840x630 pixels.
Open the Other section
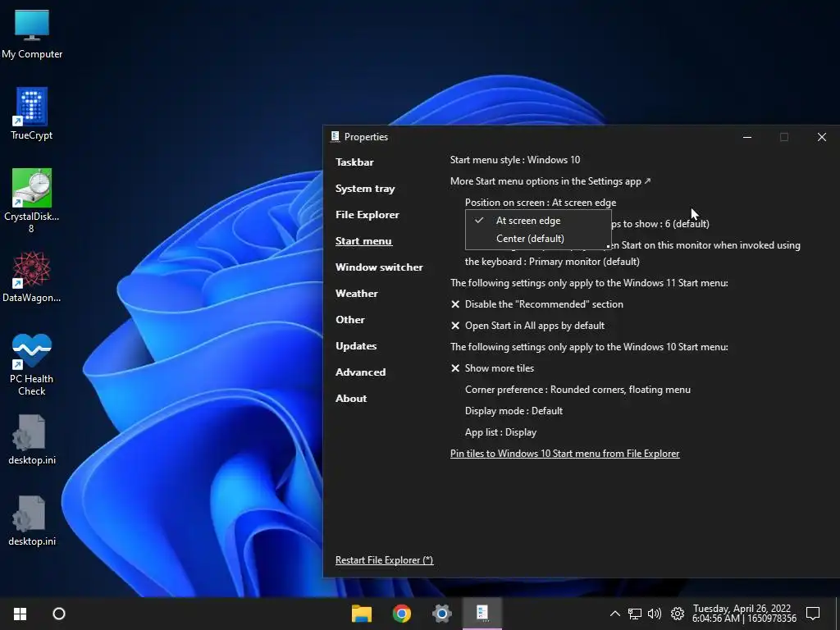tap(349, 320)
